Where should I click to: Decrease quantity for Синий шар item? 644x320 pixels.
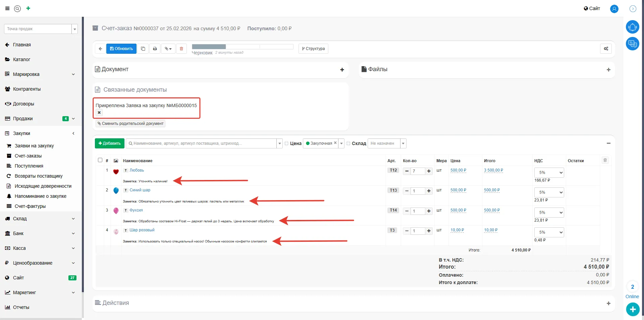coord(407,191)
